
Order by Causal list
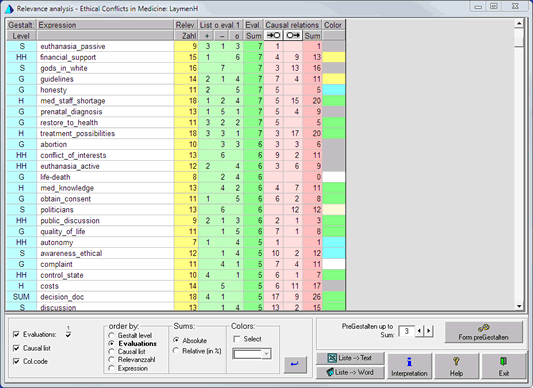pos(111,351)
